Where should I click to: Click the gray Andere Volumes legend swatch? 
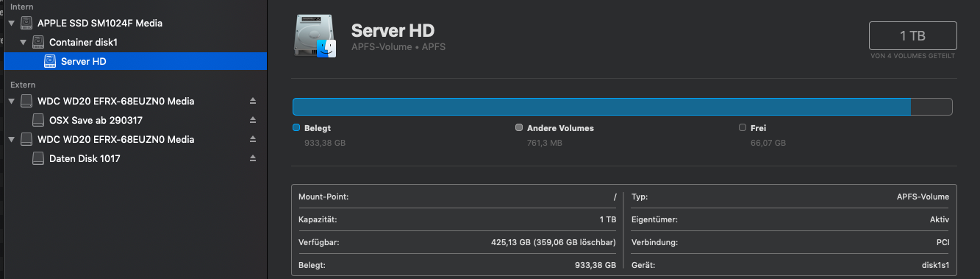[x=519, y=128]
